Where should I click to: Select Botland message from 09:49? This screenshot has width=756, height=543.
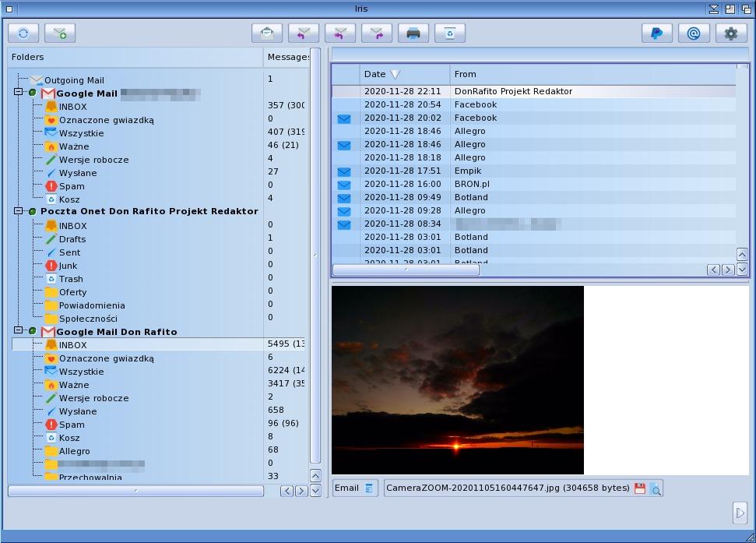534,198
